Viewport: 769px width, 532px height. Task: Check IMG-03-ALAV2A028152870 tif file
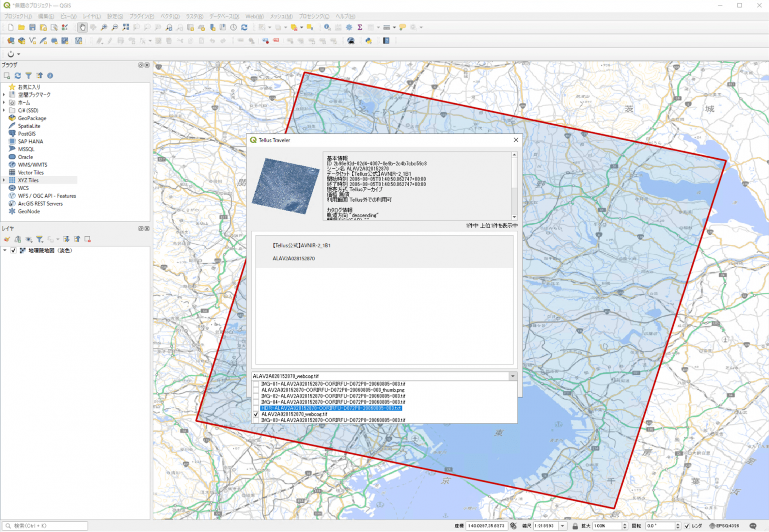[256, 420]
